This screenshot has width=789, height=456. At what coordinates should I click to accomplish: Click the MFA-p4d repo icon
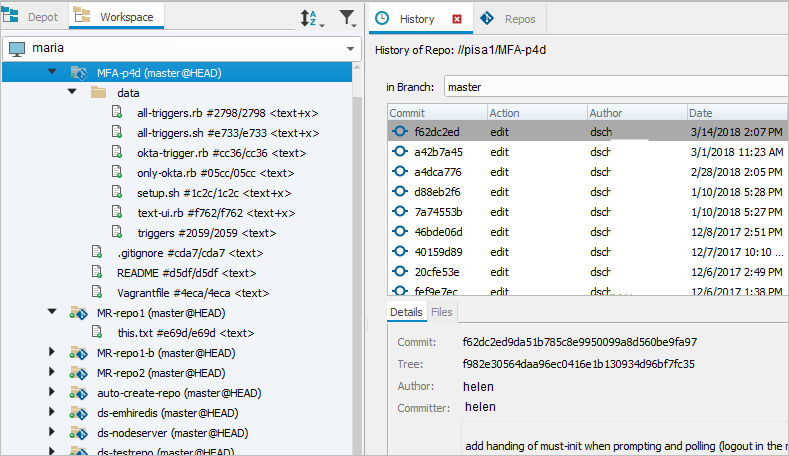tap(79, 73)
